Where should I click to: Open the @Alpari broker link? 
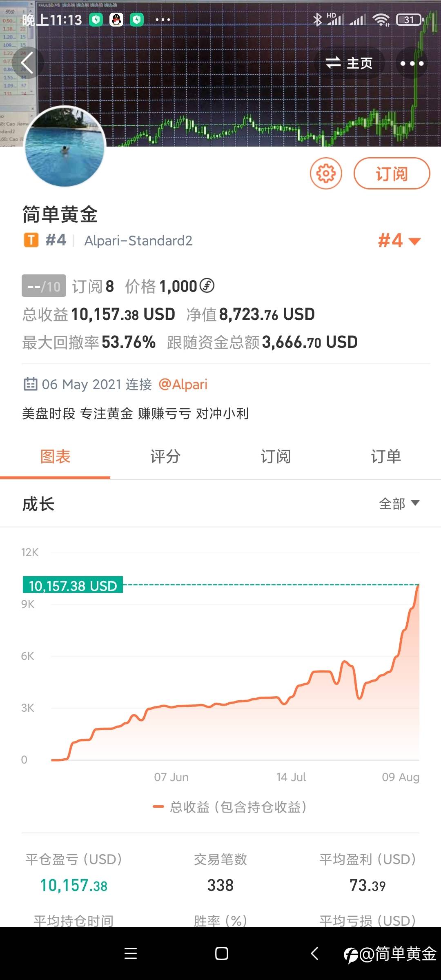click(x=183, y=384)
